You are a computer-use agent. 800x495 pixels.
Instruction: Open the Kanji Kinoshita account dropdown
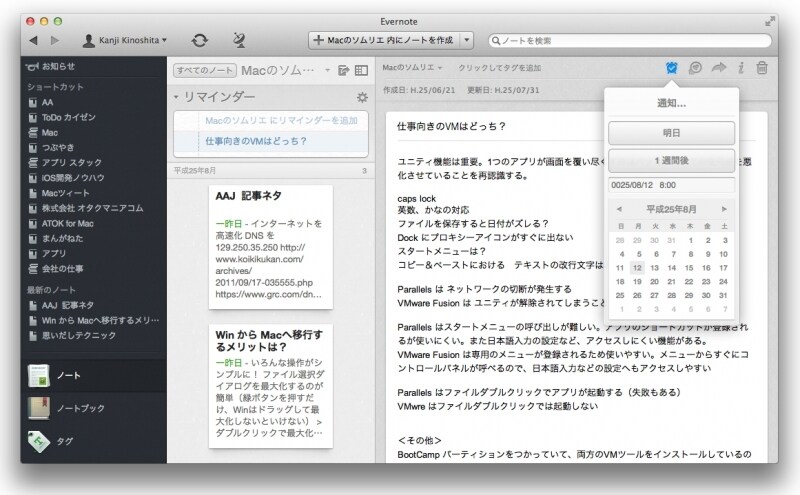pyautogui.click(x=125, y=40)
